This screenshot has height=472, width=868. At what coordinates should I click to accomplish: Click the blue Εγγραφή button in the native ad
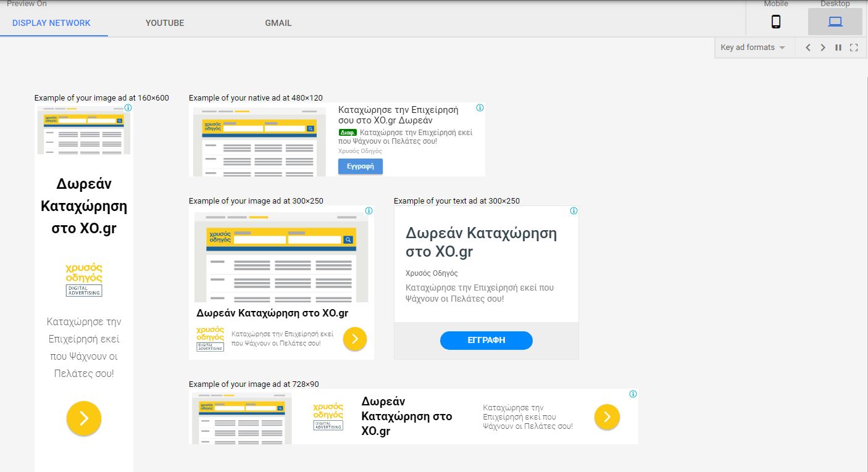361,167
